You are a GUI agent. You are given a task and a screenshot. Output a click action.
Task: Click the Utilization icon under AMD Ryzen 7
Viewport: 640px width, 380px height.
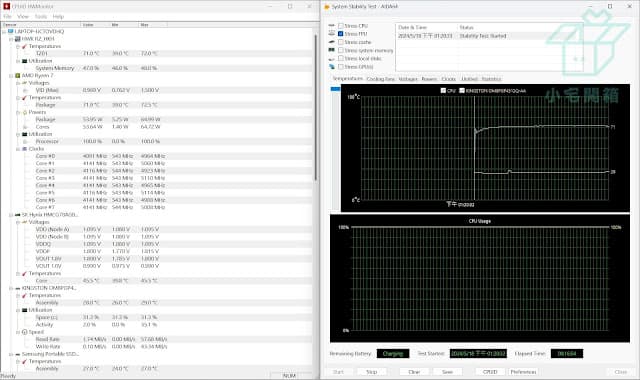tap(24, 134)
